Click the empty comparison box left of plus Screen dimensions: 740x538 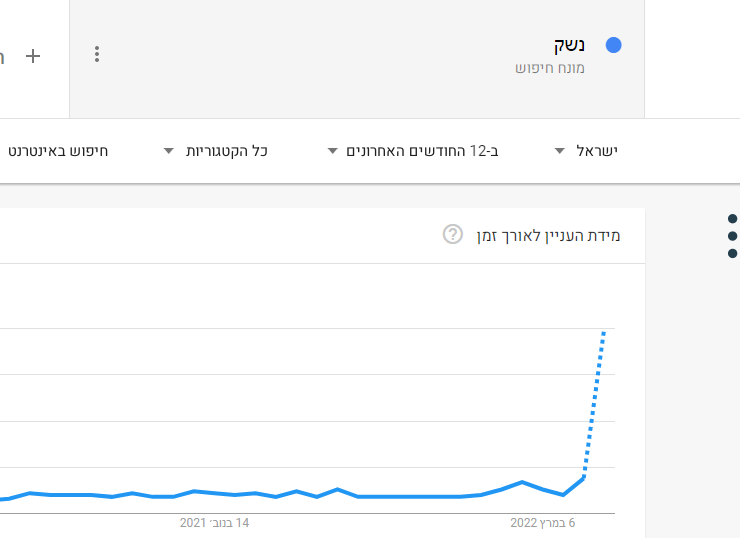(5, 56)
